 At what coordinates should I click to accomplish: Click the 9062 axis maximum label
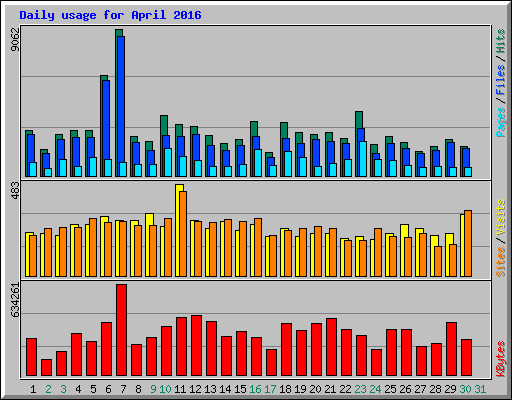coord(15,39)
